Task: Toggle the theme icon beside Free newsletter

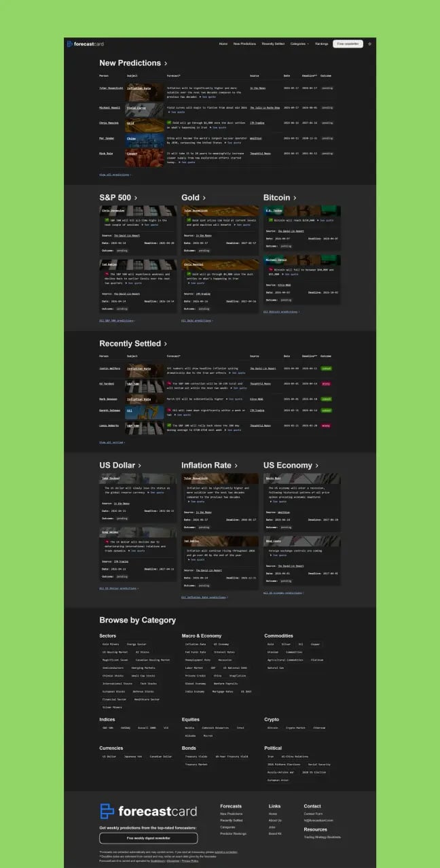Action: pos(369,44)
